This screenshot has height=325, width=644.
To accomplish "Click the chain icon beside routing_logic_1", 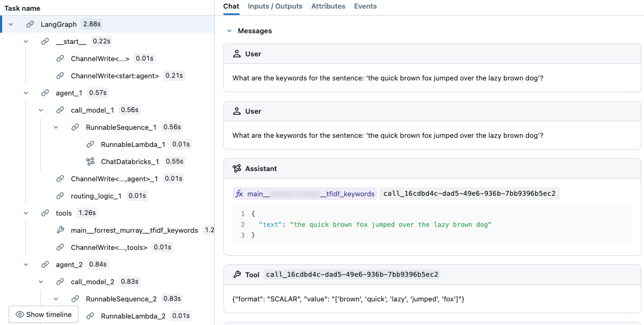I will (x=60, y=195).
